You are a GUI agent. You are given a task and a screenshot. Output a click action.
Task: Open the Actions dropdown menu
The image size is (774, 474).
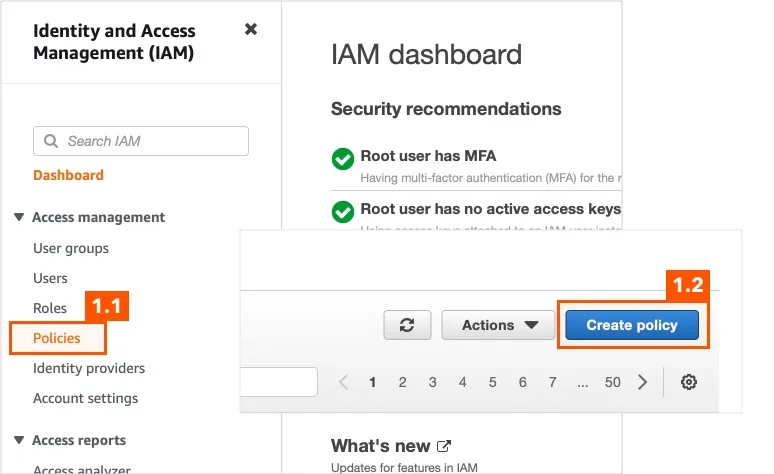pyautogui.click(x=498, y=325)
